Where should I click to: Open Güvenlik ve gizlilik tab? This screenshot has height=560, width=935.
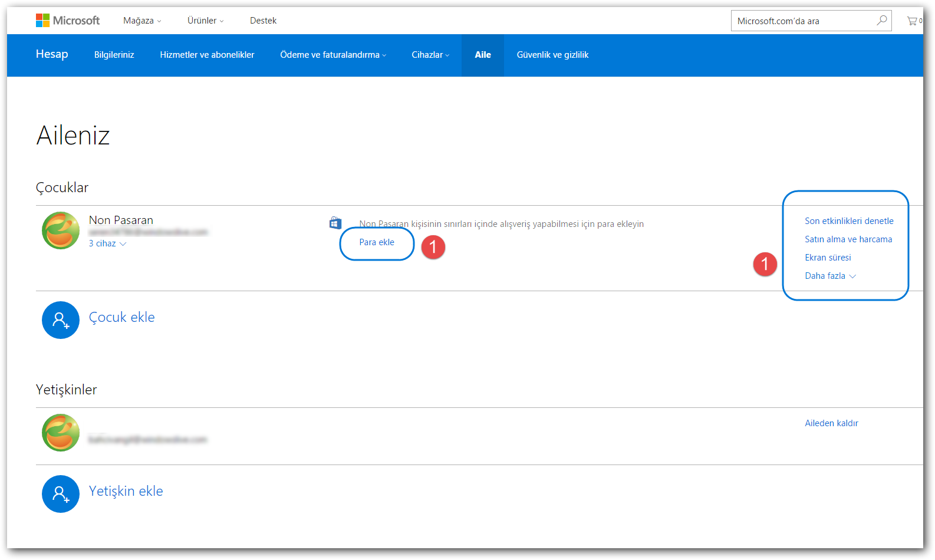(x=552, y=55)
